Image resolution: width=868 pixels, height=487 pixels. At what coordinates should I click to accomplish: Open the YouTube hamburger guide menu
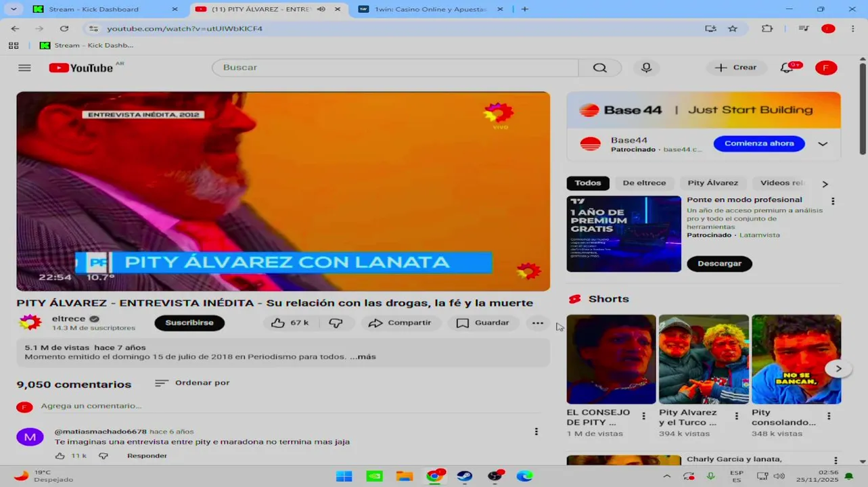click(24, 68)
